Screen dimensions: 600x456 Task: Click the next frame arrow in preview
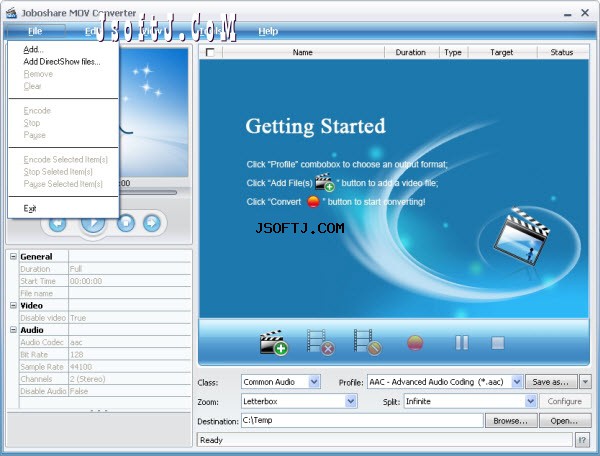point(152,223)
